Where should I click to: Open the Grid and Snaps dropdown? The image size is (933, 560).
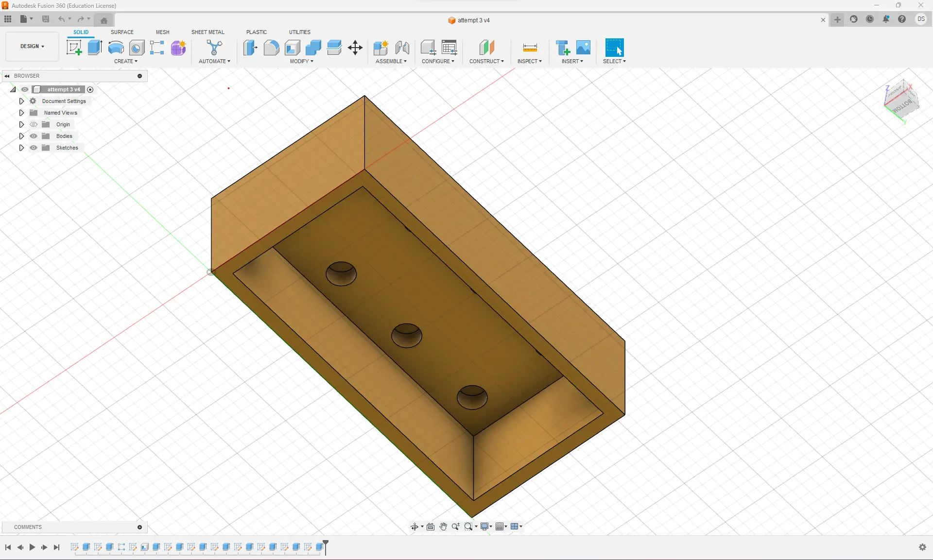tap(501, 526)
